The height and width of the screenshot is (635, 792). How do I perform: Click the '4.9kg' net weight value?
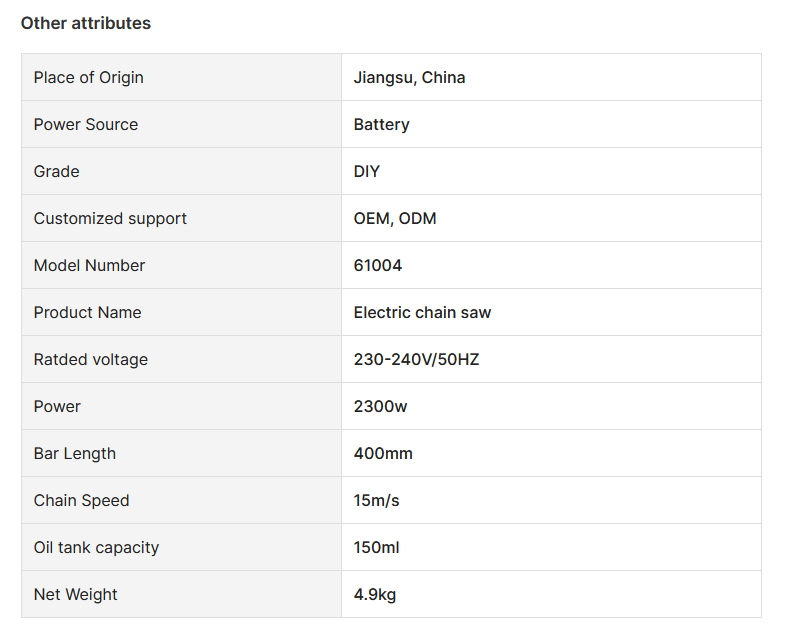coord(375,594)
